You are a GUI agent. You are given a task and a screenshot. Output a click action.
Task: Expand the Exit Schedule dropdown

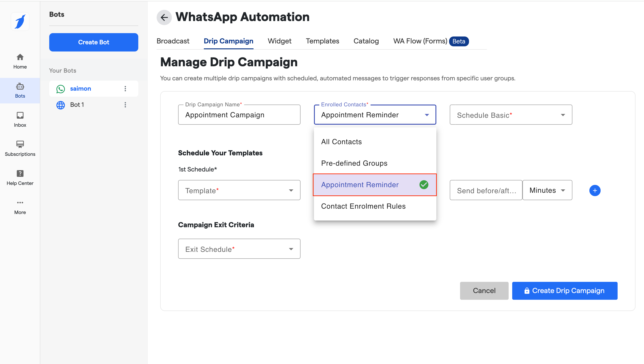pyautogui.click(x=239, y=249)
